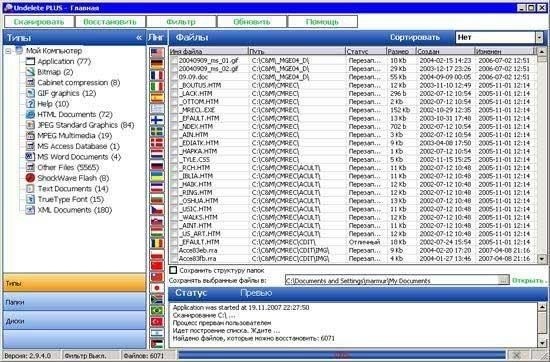Tick checkbox for file 09.09.doc

(174, 77)
